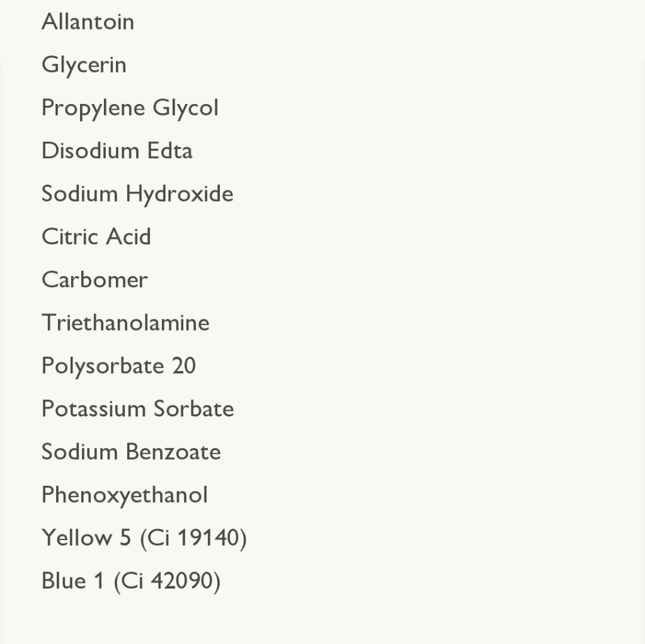Screen dimensions: 645x644
Task: Select the Glycerin list entry
Action: pyautogui.click(x=84, y=65)
